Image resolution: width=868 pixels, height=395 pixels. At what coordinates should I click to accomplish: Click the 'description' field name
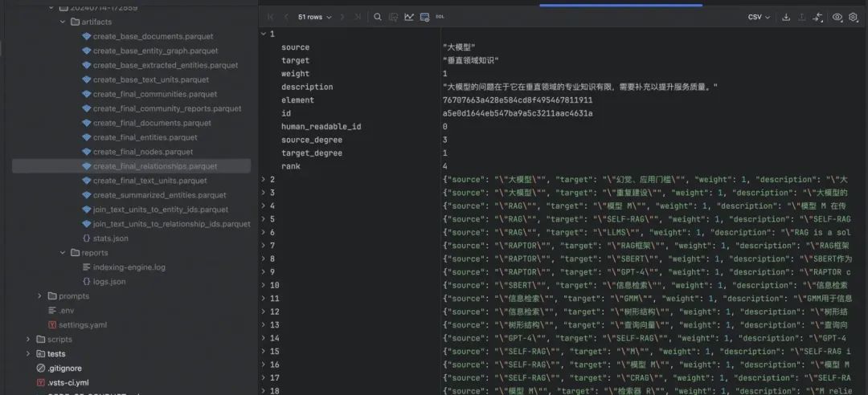pyautogui.click(x=307, y=87)
